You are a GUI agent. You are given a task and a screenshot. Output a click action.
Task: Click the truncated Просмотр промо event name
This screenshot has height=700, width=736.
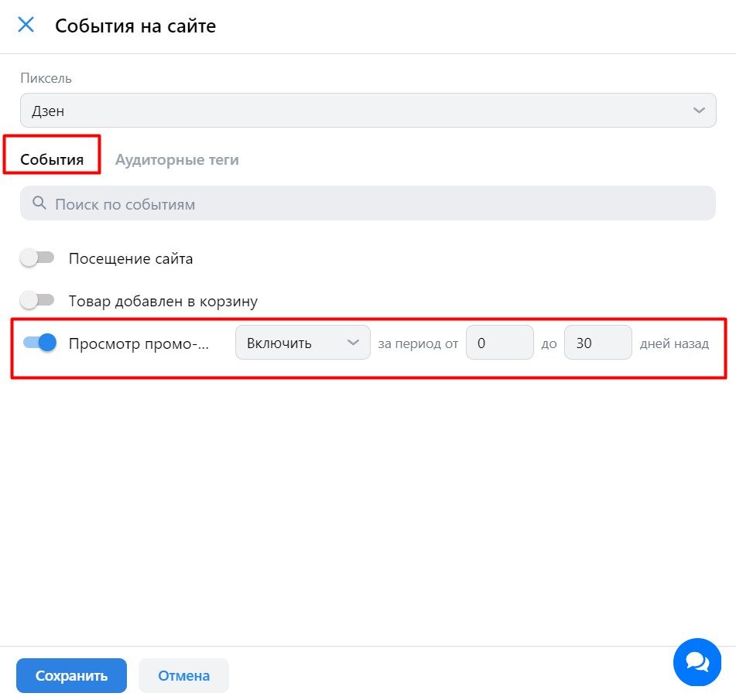click(x=139, y=343)
